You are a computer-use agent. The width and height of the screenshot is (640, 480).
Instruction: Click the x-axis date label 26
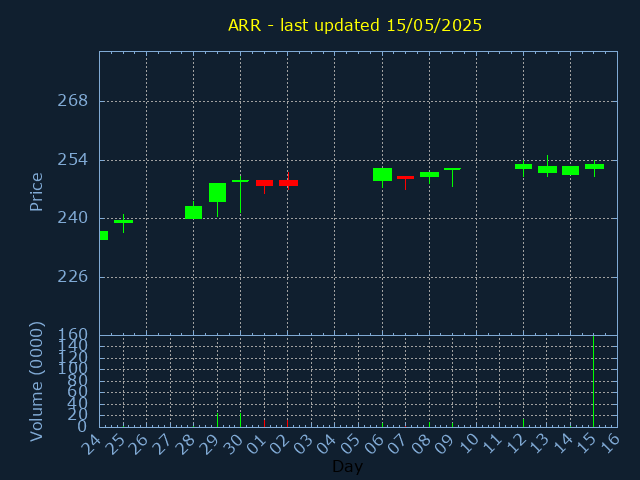point(139,443)
